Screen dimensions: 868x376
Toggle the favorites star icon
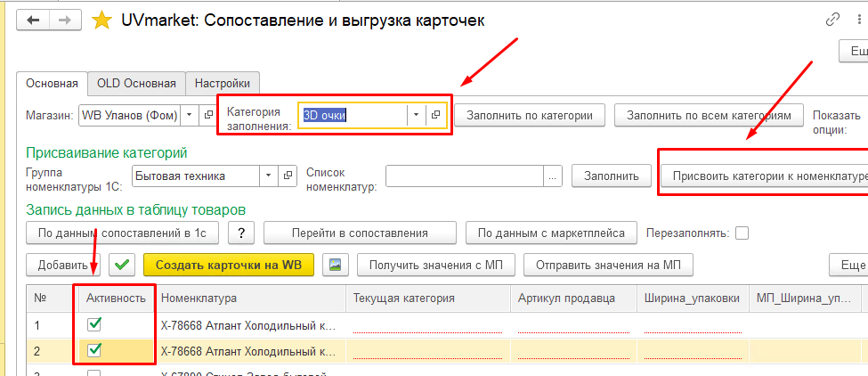pos(101,20)
